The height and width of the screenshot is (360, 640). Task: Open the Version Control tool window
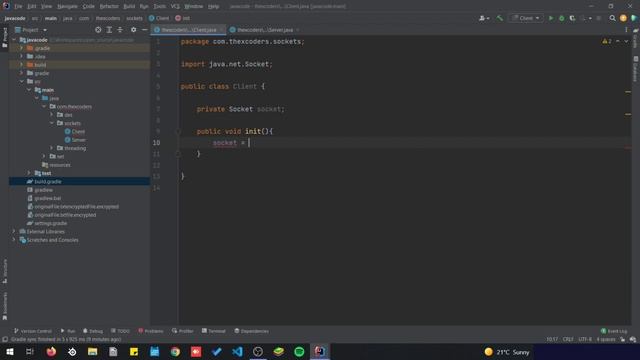point(33,331)
